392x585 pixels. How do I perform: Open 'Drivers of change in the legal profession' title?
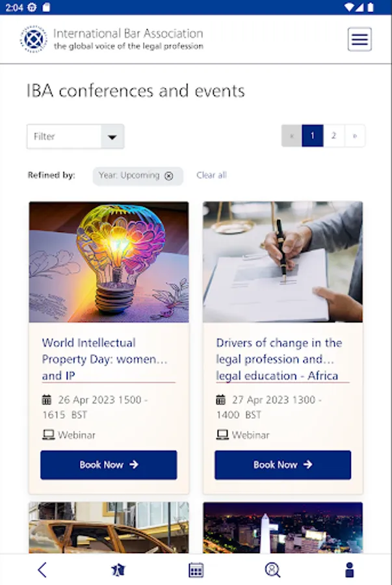pos(279,359)
